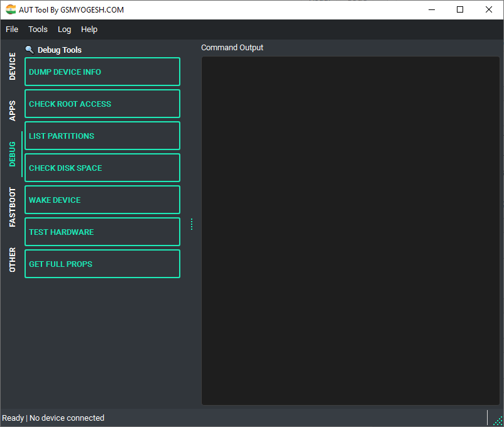
Task: Click the Debug Tools magnifier icon
Action: (x=30, y=50)
